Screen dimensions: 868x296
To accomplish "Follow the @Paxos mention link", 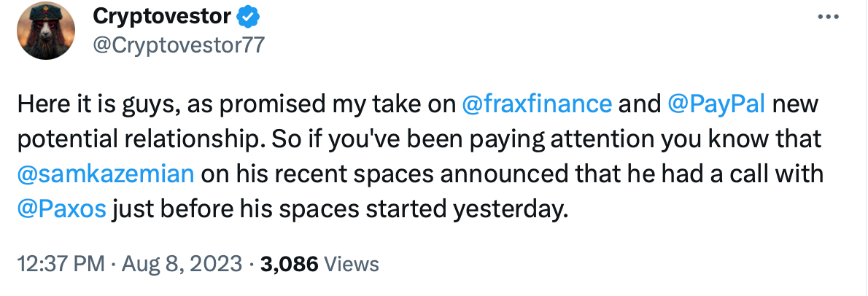I will 61,210.
